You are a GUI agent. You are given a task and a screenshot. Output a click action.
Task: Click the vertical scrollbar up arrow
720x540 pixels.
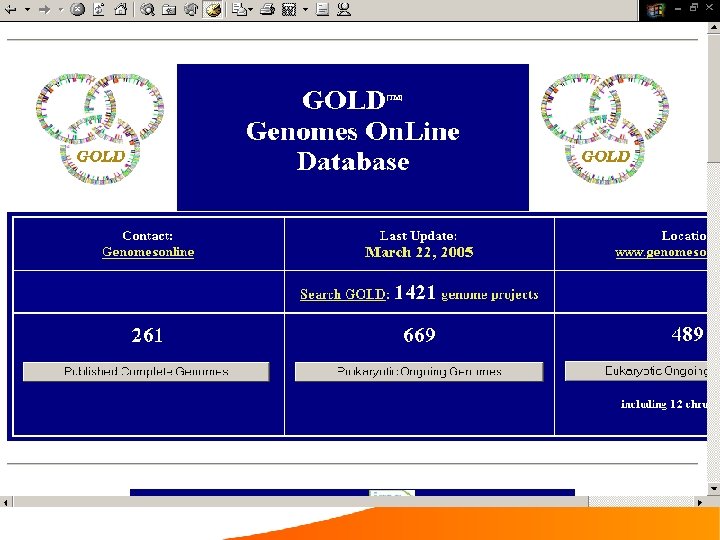coord(714,27)
